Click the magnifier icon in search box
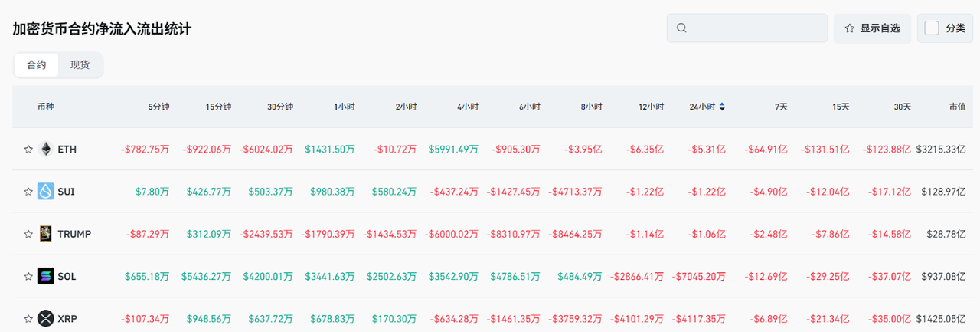Viewport: 980px width, 332px height. [x=681, y=28]
